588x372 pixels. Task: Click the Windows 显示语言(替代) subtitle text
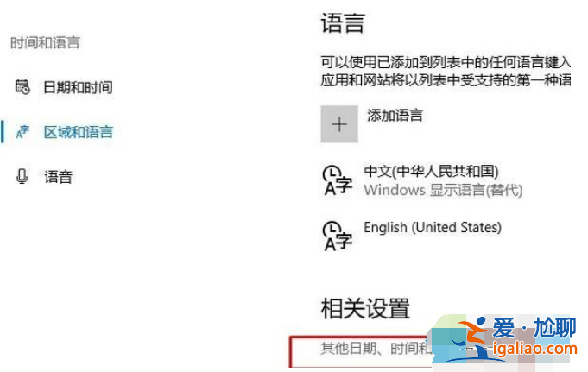[x=443, y=190]
